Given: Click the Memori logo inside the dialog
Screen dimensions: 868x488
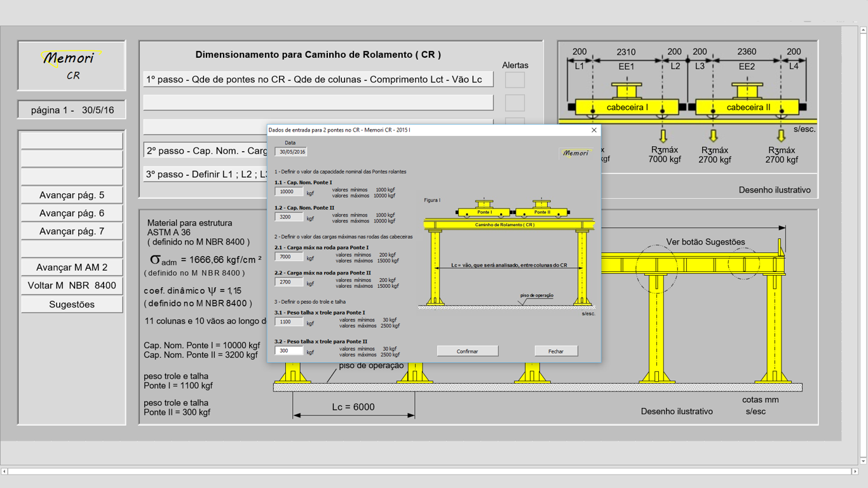Looking at the screenshot, I should (576, 152).
